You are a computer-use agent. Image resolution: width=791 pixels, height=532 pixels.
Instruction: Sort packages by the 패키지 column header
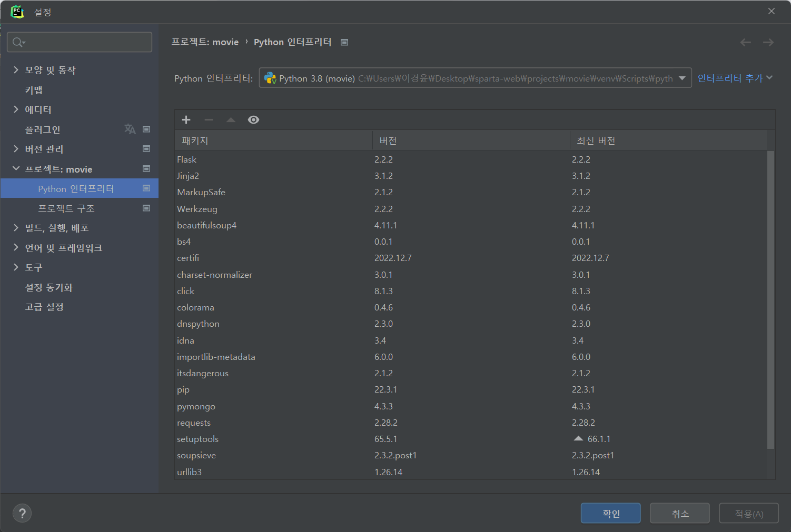274,140
